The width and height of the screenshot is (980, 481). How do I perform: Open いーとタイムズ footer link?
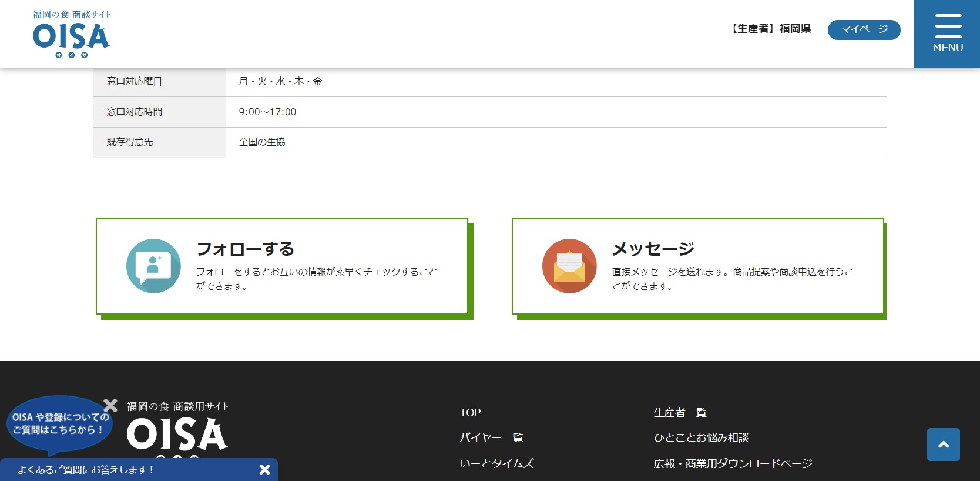click(496, 463)
